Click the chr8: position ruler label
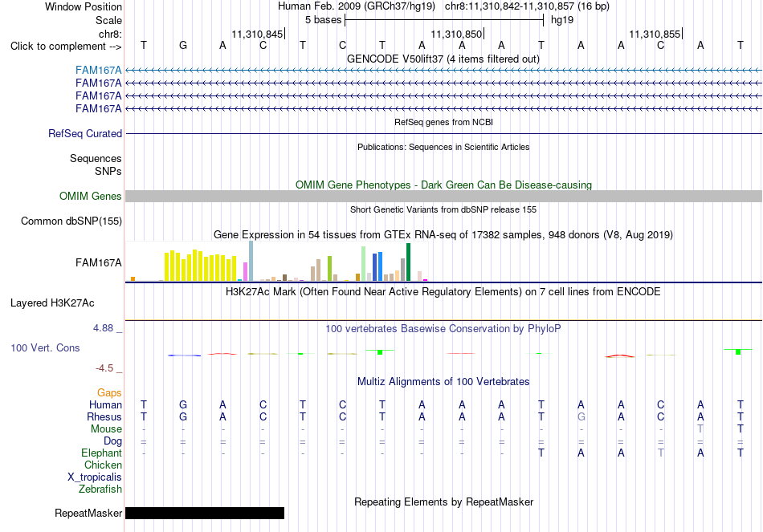Screen dimensions: 763x532 pyautogui.click(x=110, y=34)
